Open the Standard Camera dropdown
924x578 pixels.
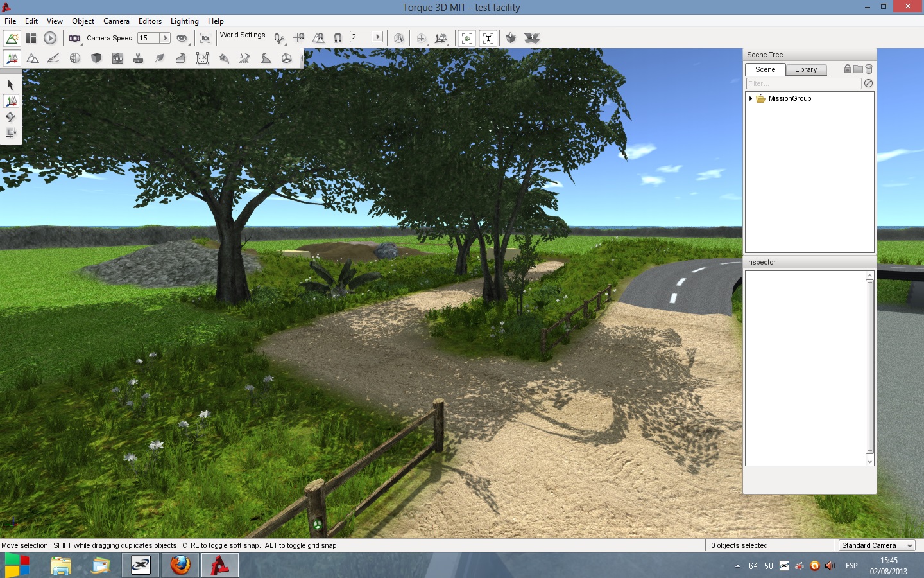(x=877, y=545)
